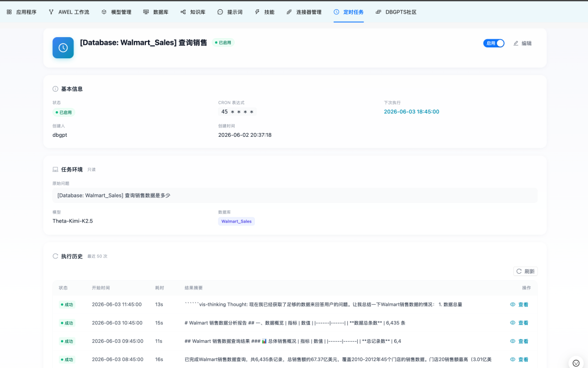
Task: Open the 数据库 tab
Action: click(156, 12)
